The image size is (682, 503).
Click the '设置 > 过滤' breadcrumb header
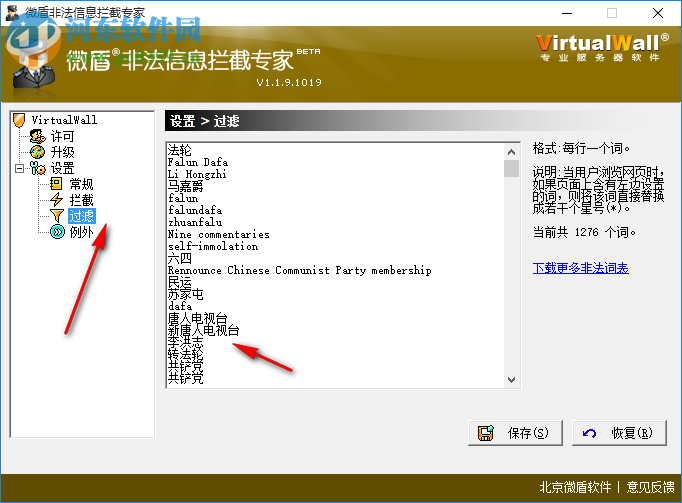coord(204,121)
